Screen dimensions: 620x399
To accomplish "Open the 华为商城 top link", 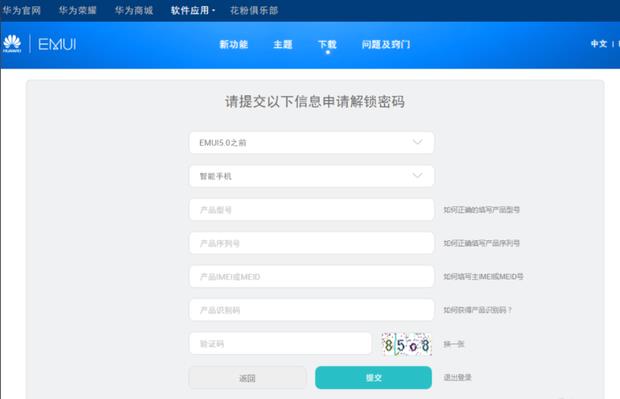I will (x=134, y=10).
